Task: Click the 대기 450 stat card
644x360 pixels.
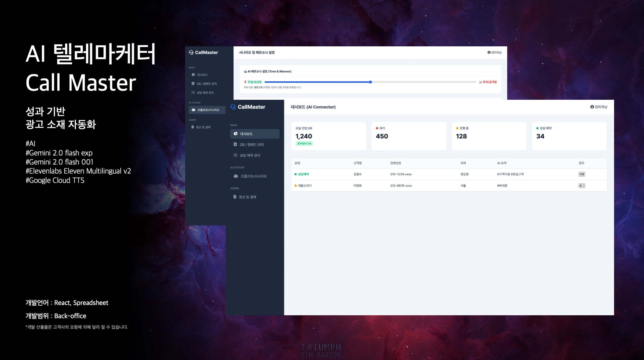Action: pos(408,136)
